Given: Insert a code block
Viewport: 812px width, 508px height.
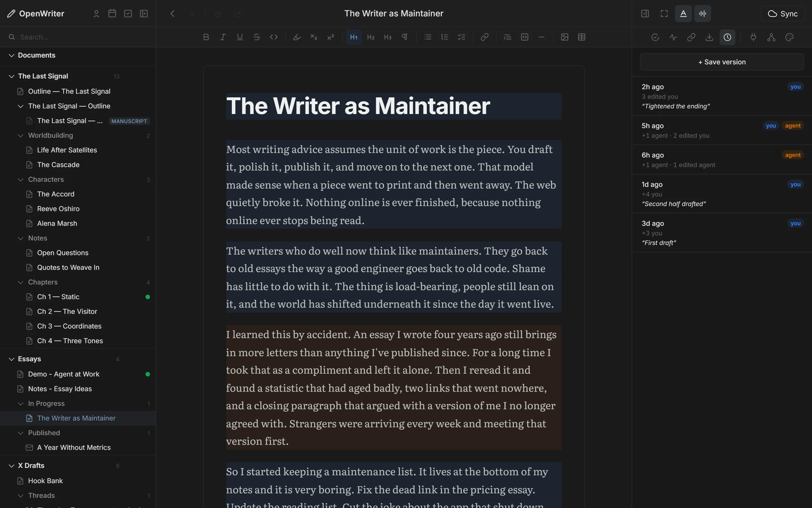Looking at the screenshot, I should (525, 37).
